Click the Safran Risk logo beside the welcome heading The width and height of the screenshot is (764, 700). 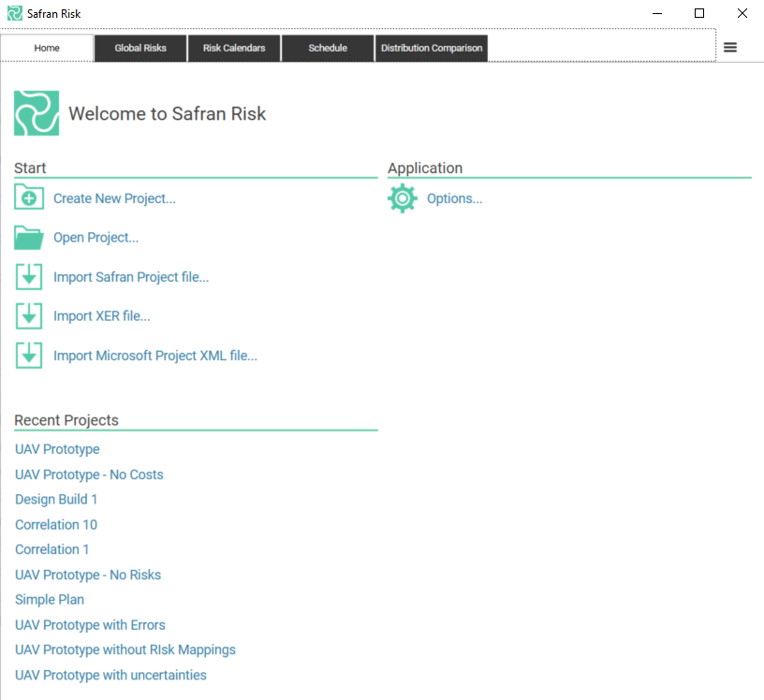coord(37,113)
